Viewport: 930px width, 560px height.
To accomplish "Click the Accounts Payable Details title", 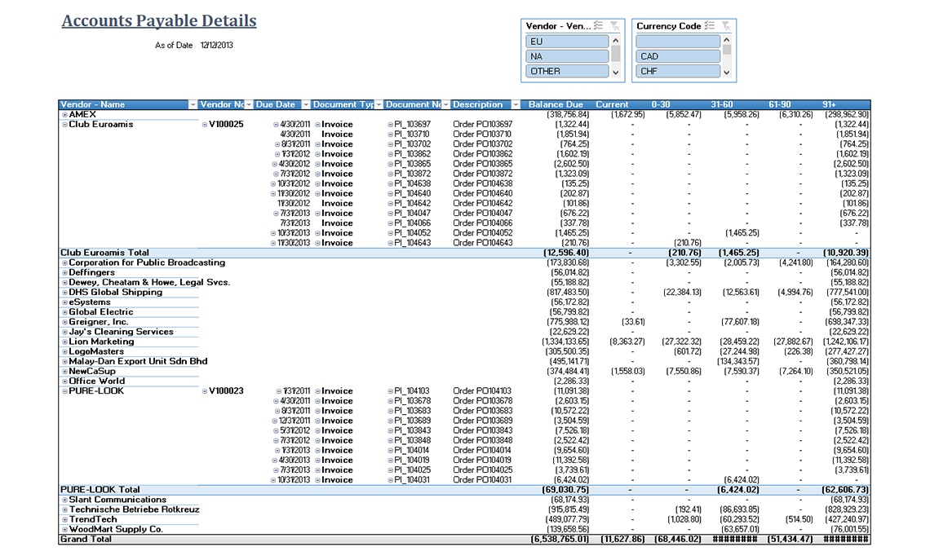I will [159, 20].
